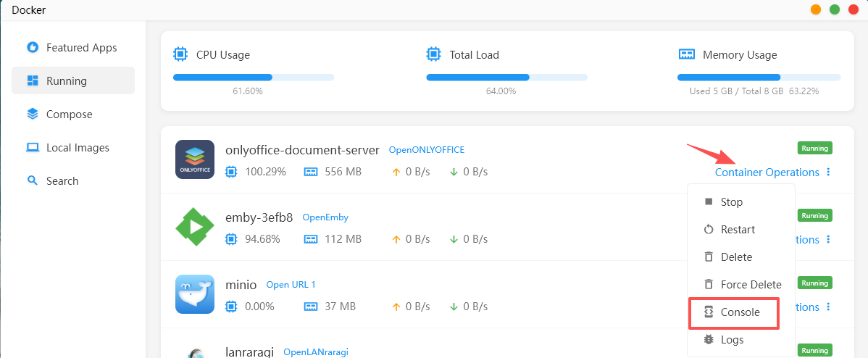Click the green window control dot
This screenshot has height=358, width=868.
coord(835,9)
